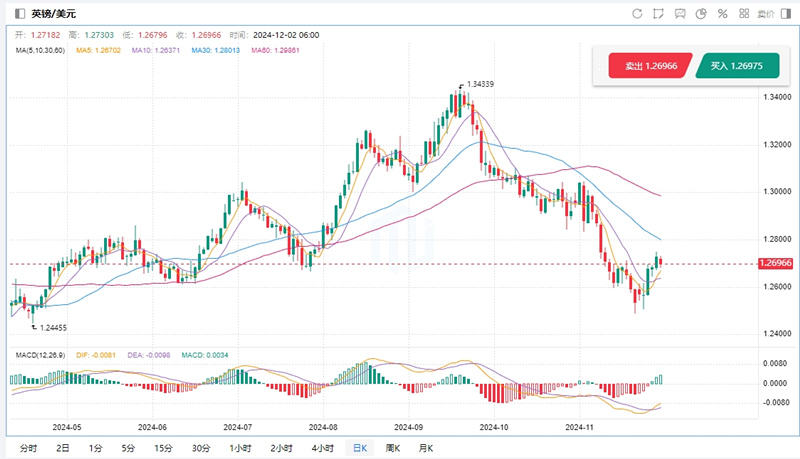The width and height of the screenshot is (800, 459).
Task: Switch to the 周K timeframe
Action: 392,447
